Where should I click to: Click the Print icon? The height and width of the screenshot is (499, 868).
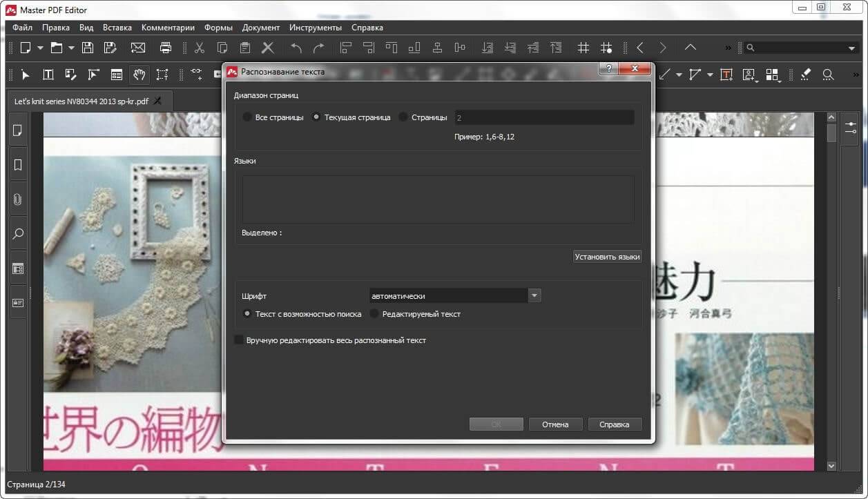tap(166, 48)
